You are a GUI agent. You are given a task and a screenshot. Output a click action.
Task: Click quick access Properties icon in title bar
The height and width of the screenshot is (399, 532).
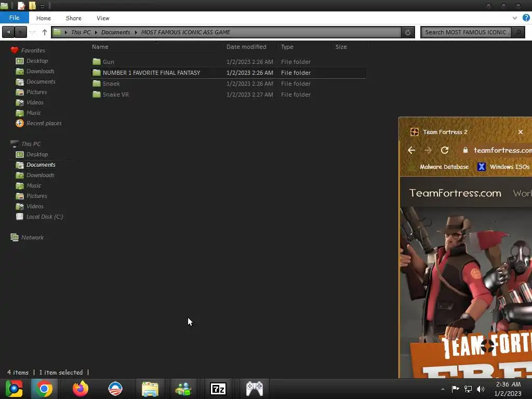(21, 5)
